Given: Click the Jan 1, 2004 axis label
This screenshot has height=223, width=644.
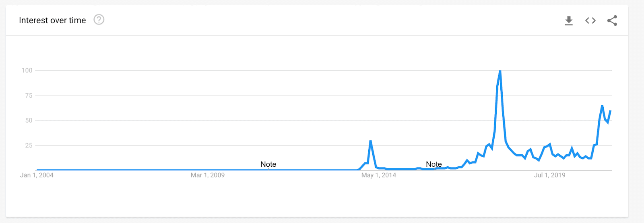Looking at the screenshot, I should pyautogui.click(x=37, y=175).
